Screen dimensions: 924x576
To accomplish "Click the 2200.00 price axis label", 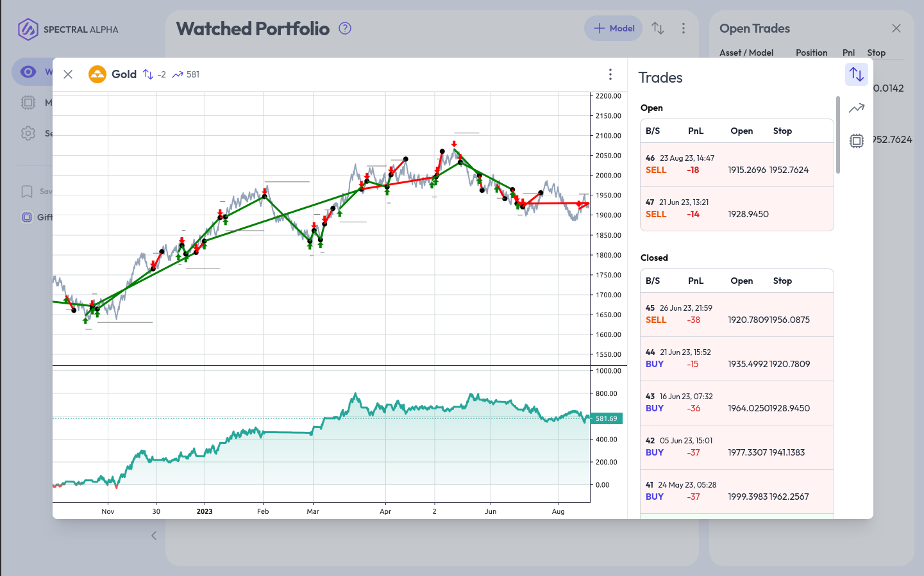I will pyautogui.click(x=609, y=96).
